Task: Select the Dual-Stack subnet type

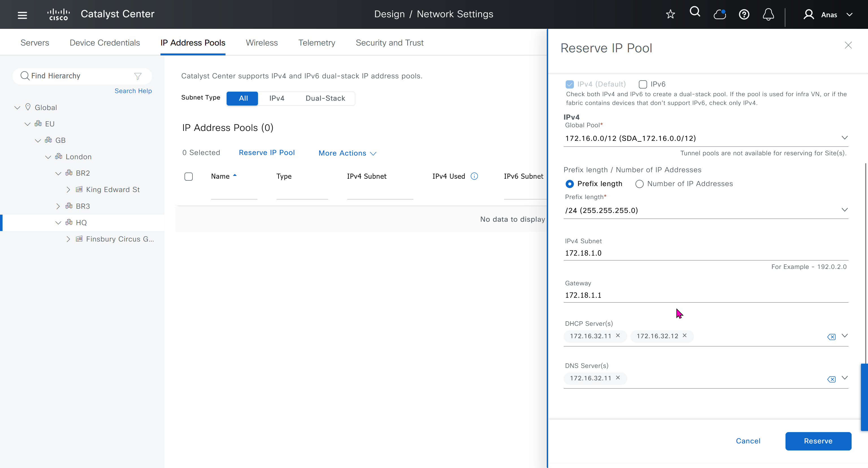Action: click(x=325, y=98)
